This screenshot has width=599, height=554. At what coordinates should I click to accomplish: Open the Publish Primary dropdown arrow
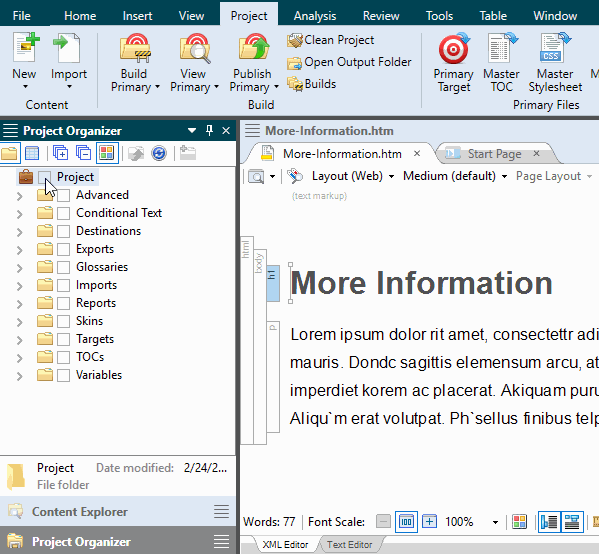coord(276,87)
